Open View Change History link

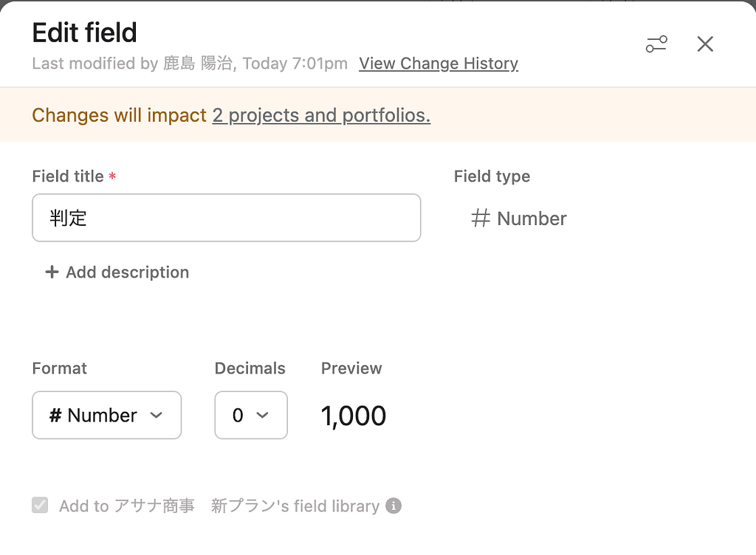[x=439, y=63]
